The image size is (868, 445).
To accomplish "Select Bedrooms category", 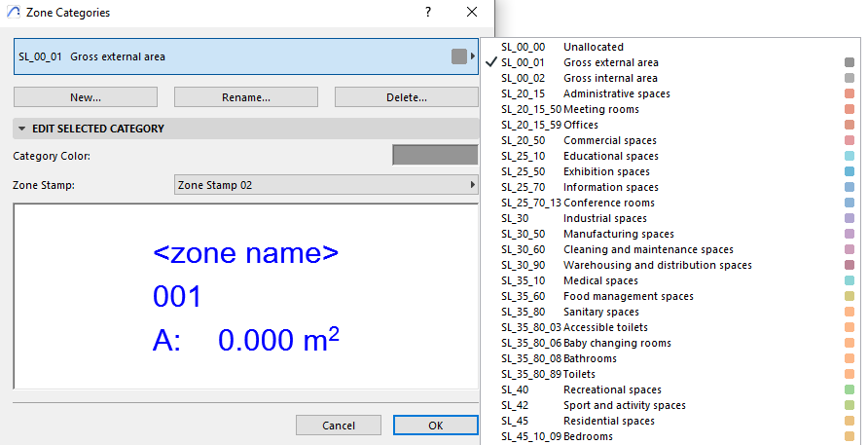I will [x=670, y=436].
